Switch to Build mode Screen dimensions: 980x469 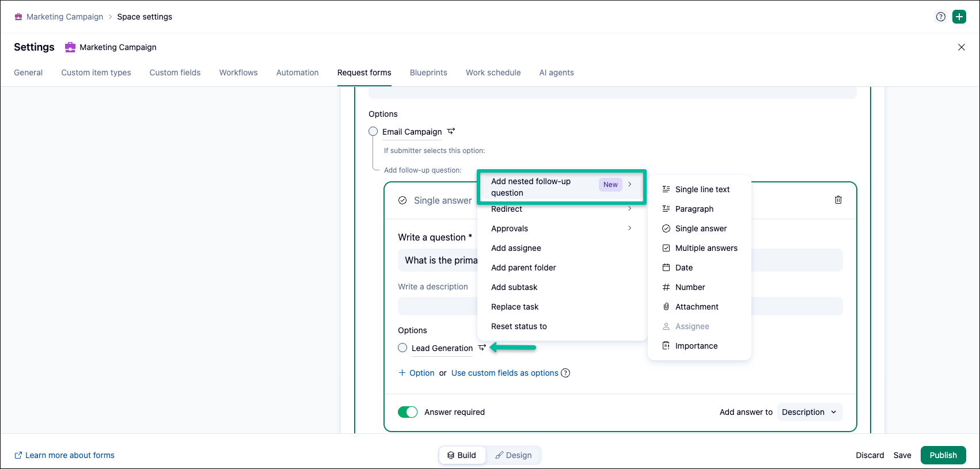click(462, 455)
